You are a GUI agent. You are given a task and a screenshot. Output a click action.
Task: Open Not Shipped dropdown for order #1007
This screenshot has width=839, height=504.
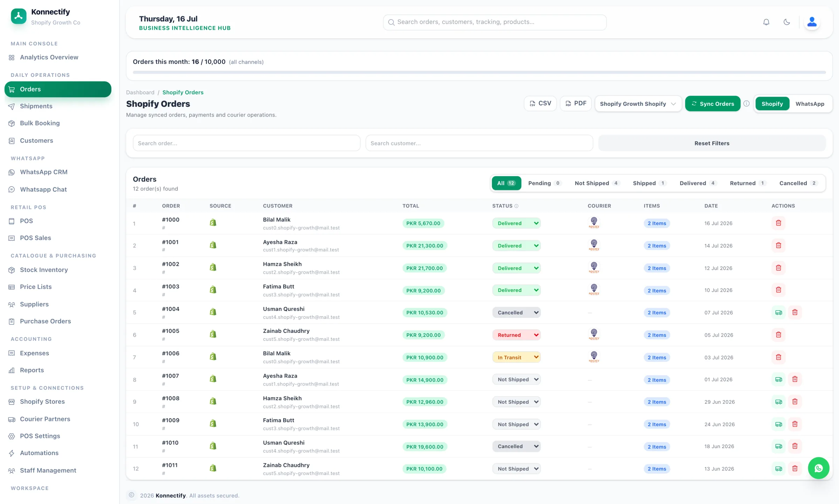point(516,379)
